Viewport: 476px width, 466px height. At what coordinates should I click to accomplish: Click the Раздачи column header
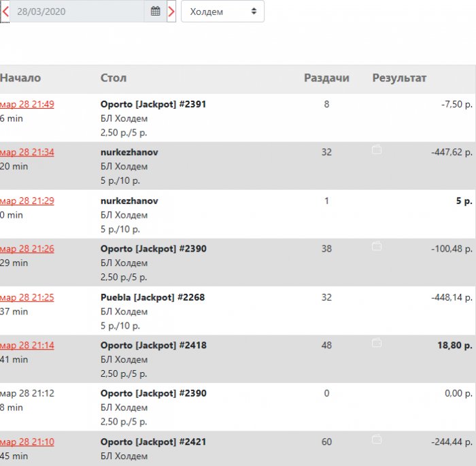(x=326, y=78)
